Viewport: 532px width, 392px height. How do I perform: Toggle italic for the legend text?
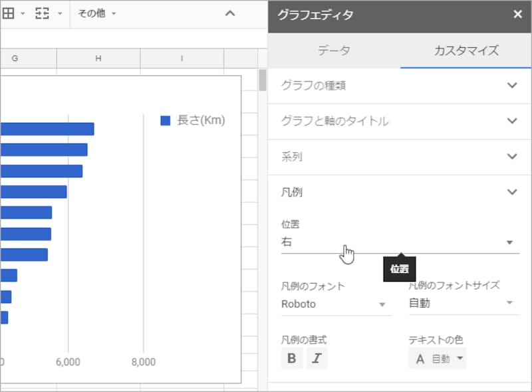tap(317, 358)
